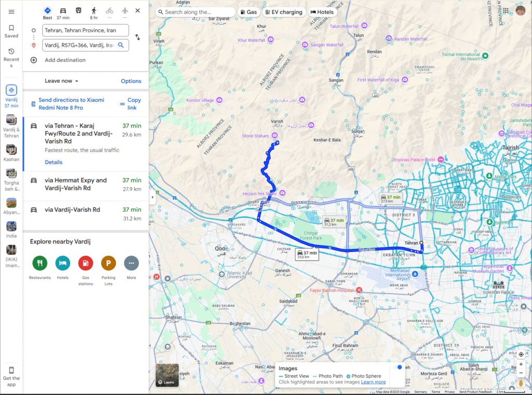Open IKIA Imam airport recent thumbnail
This screenshot has width=532, height=395.
(11, 256)
